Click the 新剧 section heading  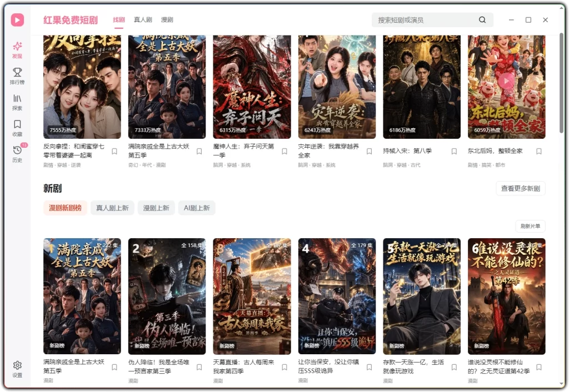point(53,188)
